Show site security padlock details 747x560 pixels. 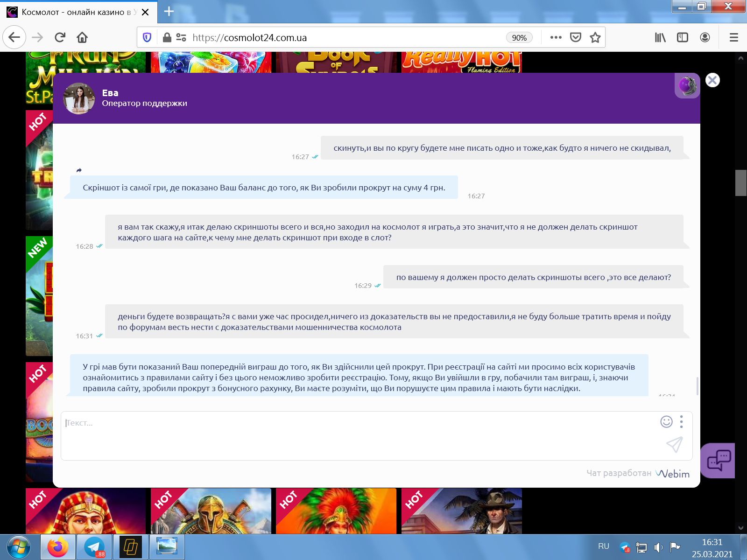167,37
